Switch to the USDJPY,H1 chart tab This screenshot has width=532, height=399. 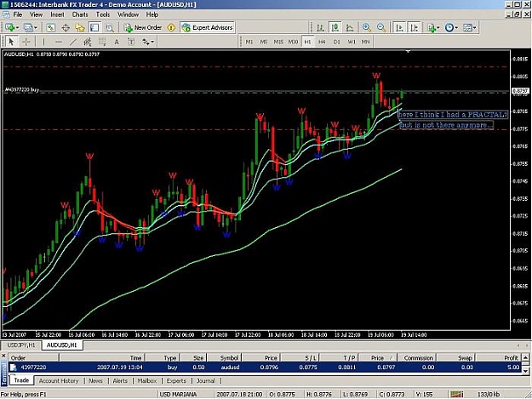point(21,345)
